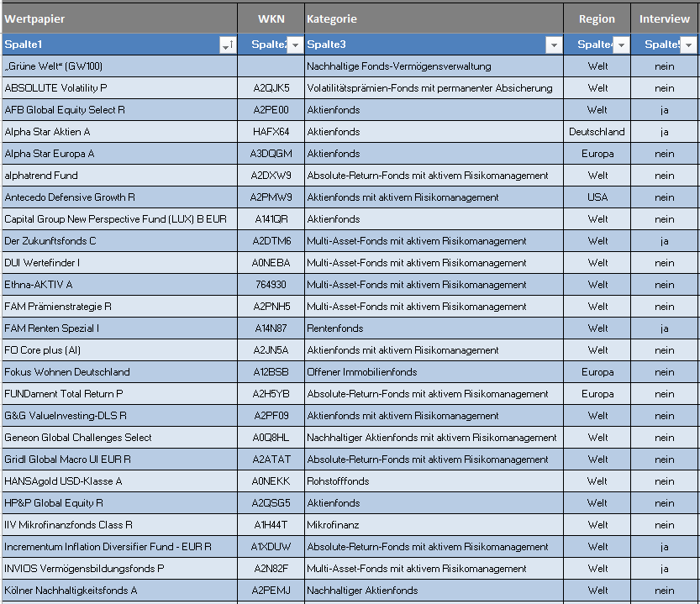
Task: Select the Interview header cell
Action: click(x=664, y=18)
